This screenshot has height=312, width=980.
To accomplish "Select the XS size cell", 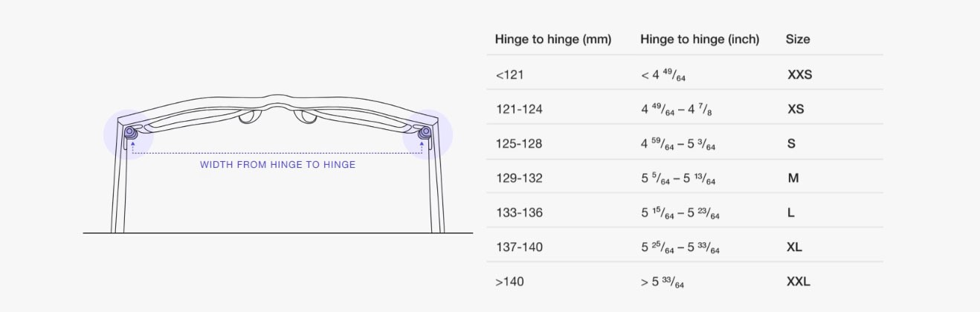I will (796, 109).
